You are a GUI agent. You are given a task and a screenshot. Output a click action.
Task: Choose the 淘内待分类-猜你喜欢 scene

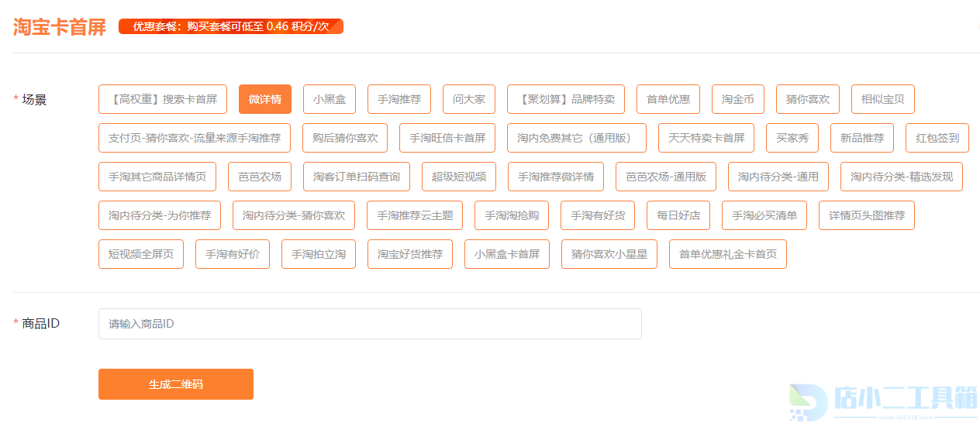coord(294,215)
